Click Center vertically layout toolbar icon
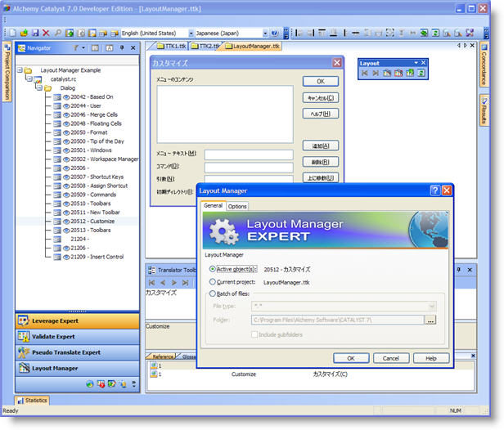The height and width of the screenshot is (430, 504). click(344, 33)
